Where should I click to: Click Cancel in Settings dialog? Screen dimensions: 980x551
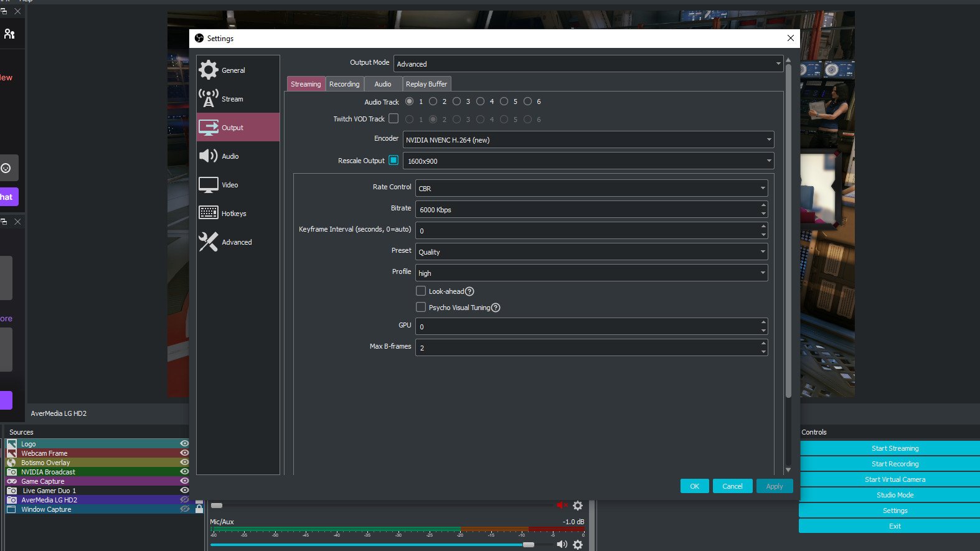pos(732,486)
